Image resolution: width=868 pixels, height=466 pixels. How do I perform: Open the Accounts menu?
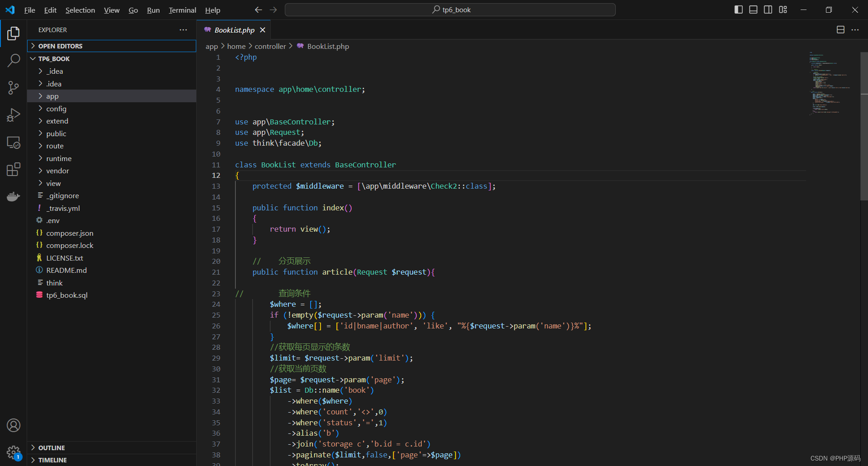click(x=14, y=425)
